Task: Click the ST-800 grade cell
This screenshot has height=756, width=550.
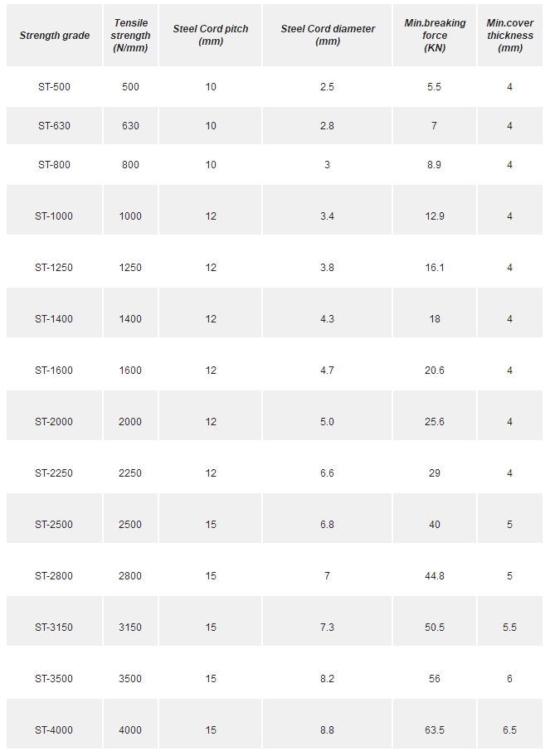Action: coord(55,165)
